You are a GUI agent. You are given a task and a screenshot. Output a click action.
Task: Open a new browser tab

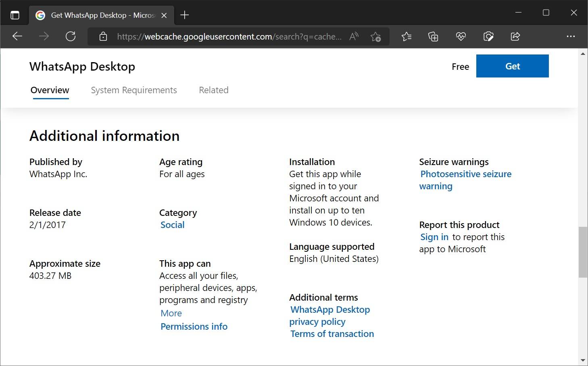pos(185,15)
